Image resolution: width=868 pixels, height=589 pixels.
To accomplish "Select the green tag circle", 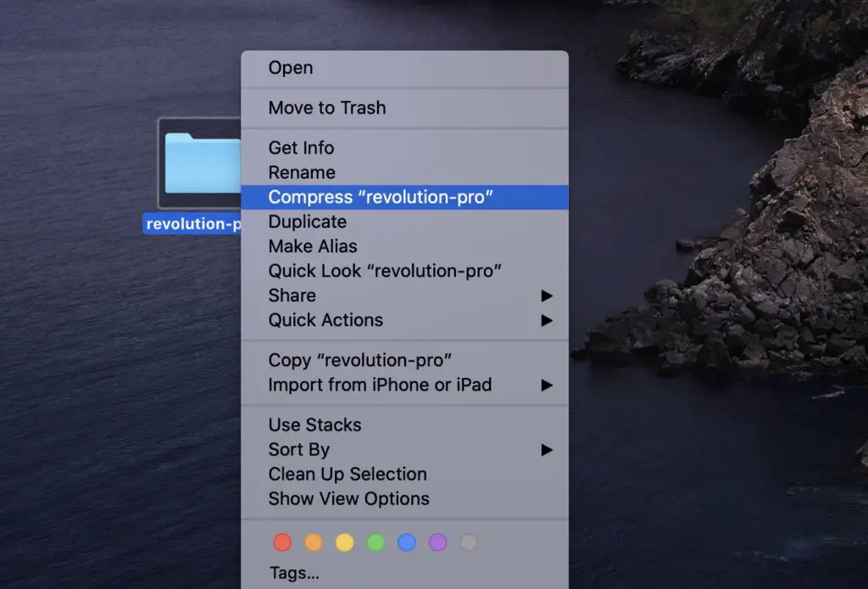I will click(x=374, y=542).
